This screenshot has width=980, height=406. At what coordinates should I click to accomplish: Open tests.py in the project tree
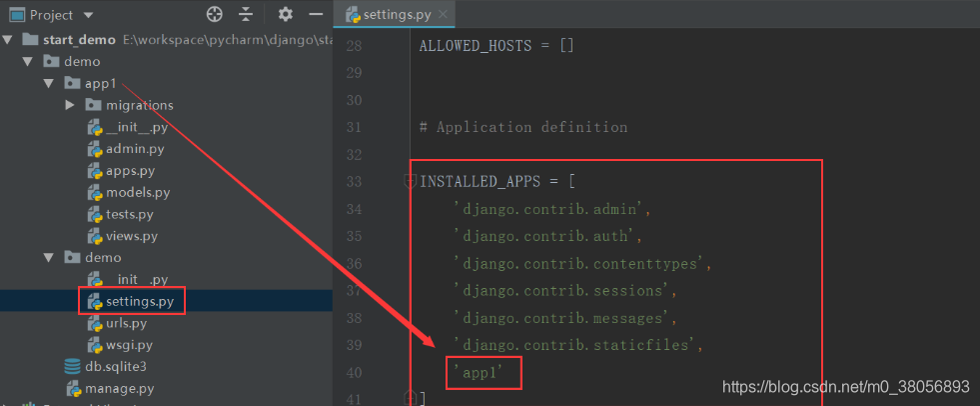(130, 215)
